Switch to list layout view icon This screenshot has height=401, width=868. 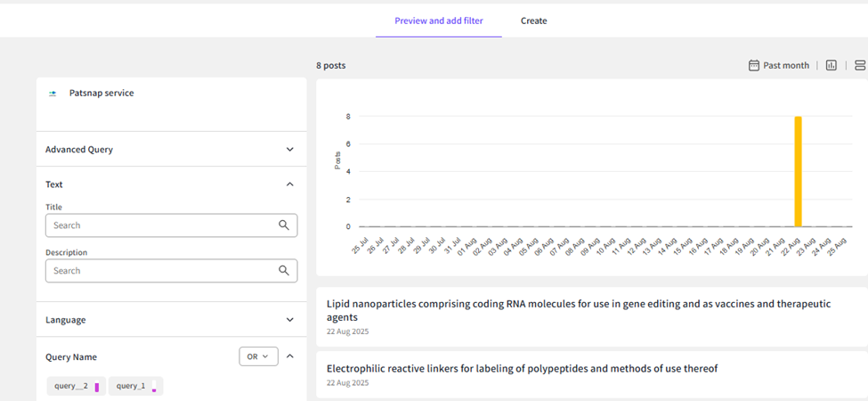coord(860,65)
